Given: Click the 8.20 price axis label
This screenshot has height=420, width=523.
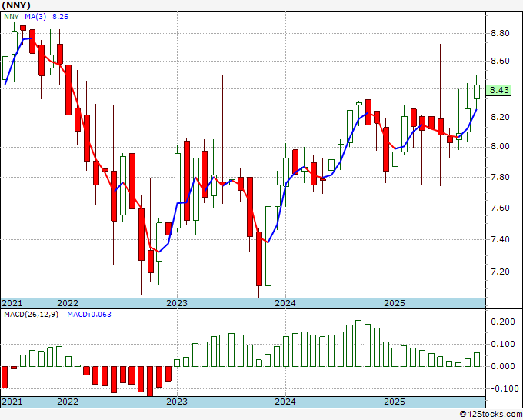Looking at the screenshot, I should pyautogui.click(x=500, y=117).
